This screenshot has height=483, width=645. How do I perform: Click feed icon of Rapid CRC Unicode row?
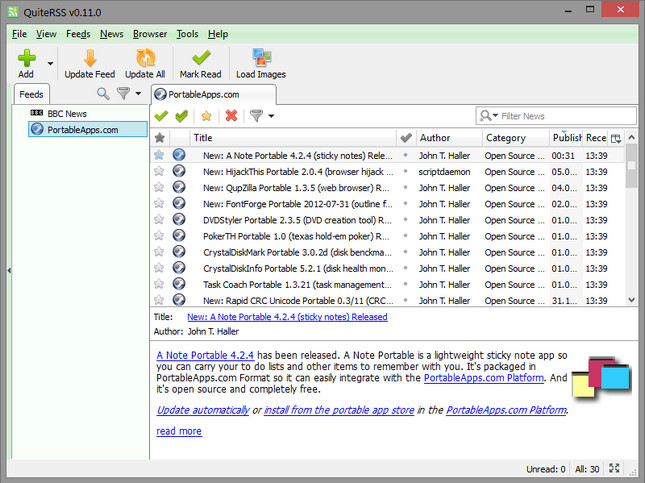pyautogui.click(x=179, y=300)
